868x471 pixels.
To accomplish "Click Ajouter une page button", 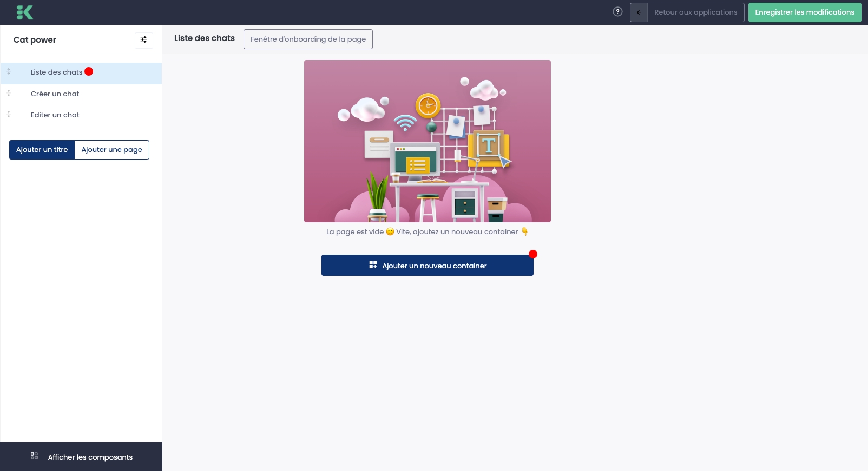I will coord(111,150).
